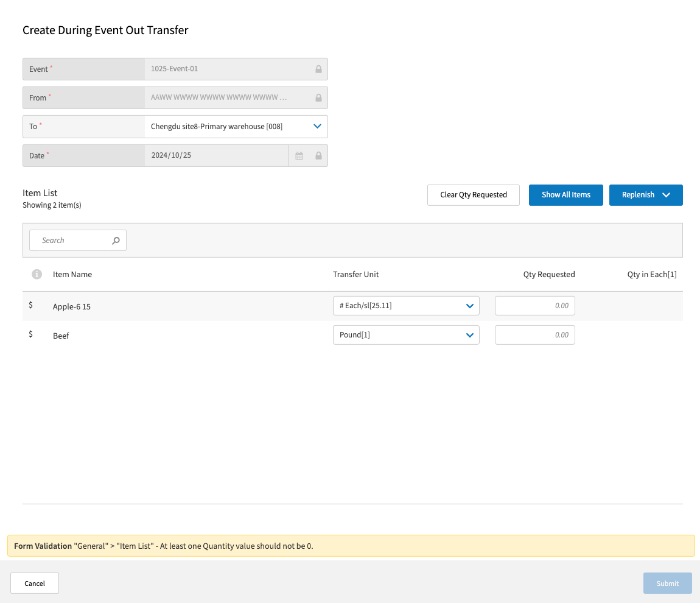Click the info icon in table header
Screen dimensions: 700x603
click(x=37, y=275)
